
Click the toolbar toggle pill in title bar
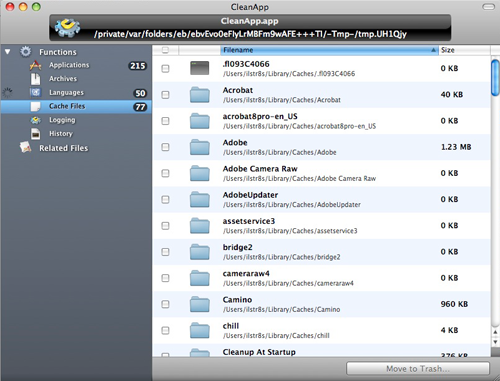click(x=489, y=7)
